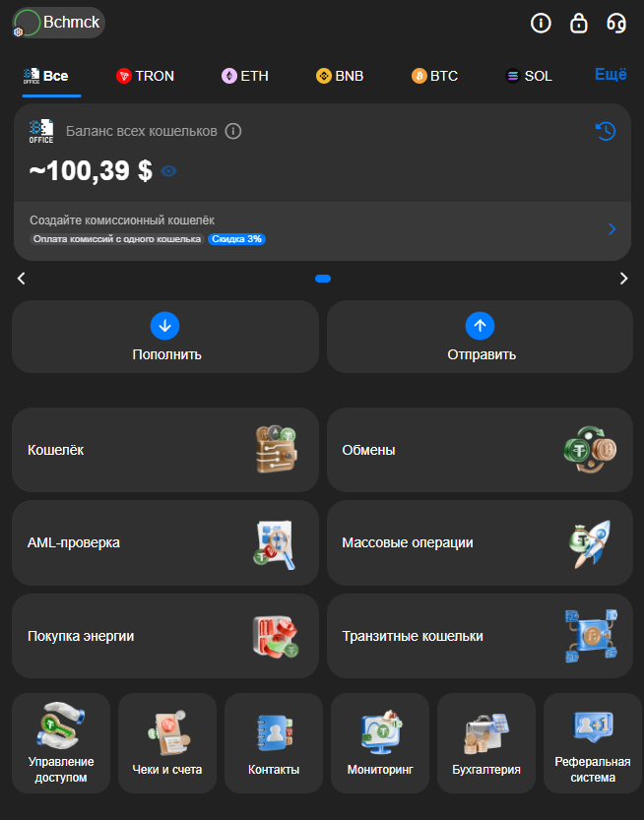Click rocket icon on Массовые операции
This screenshot has height=820, width=644.
tap(590, 543)
